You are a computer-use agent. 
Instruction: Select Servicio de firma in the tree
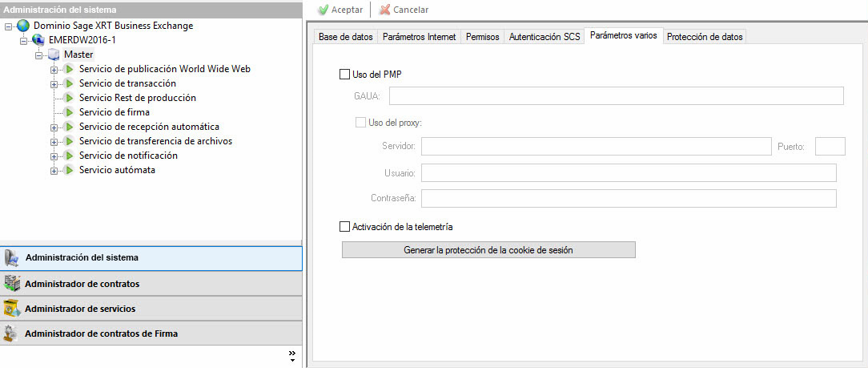point(114,112)
